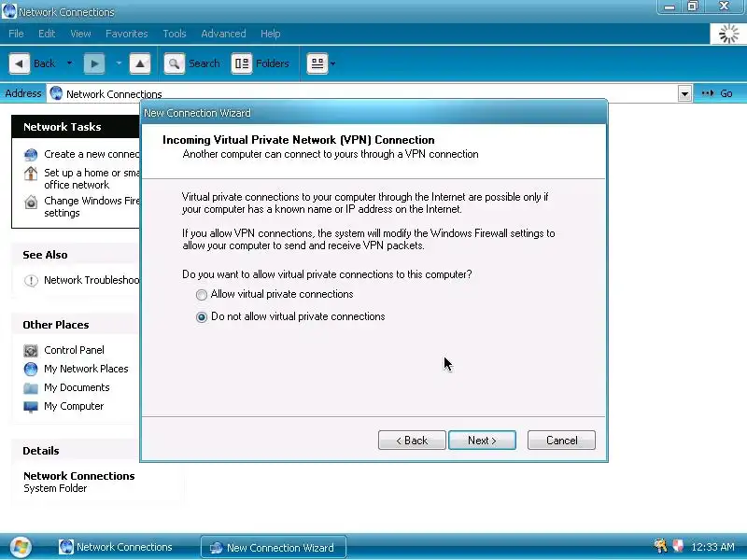Click the Search toolbar label

[204, 63]
